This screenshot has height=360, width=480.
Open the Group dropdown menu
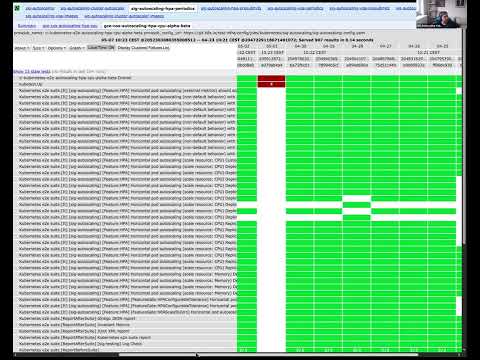tap(21, 48)
